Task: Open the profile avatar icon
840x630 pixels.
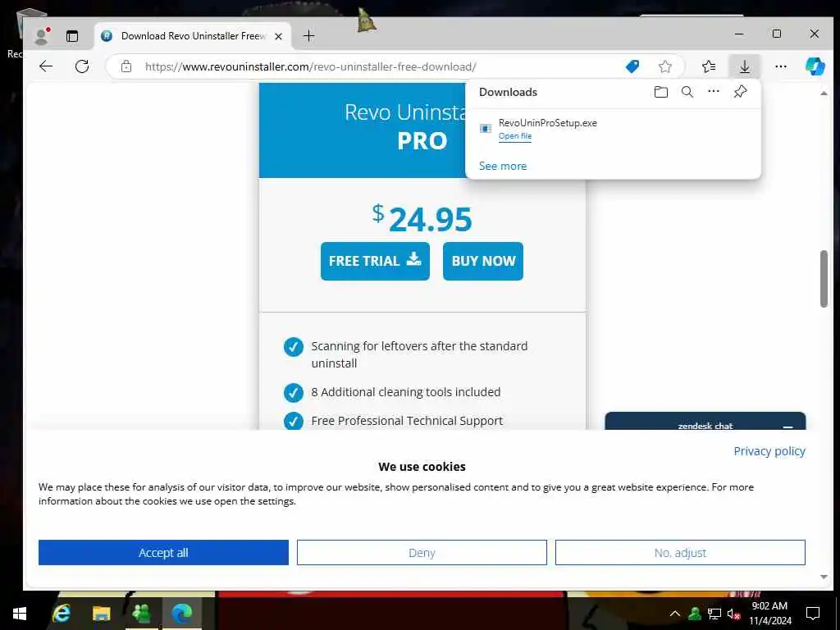Action: click(41, 36)
